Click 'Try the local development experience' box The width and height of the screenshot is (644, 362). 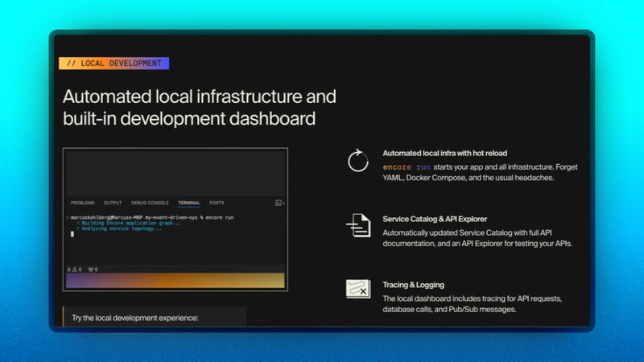click(x=154, y=317)
